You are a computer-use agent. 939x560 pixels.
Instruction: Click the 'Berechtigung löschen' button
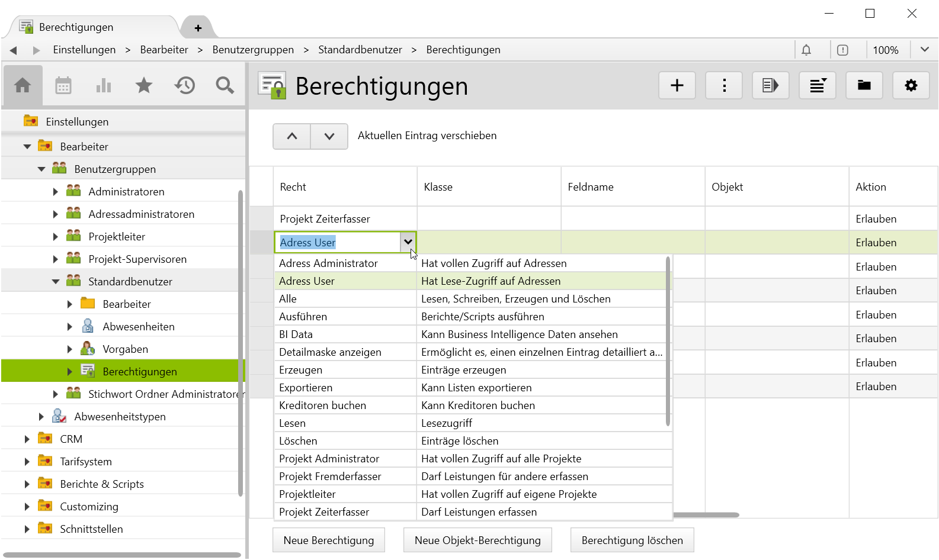click(x=632, y=540)
